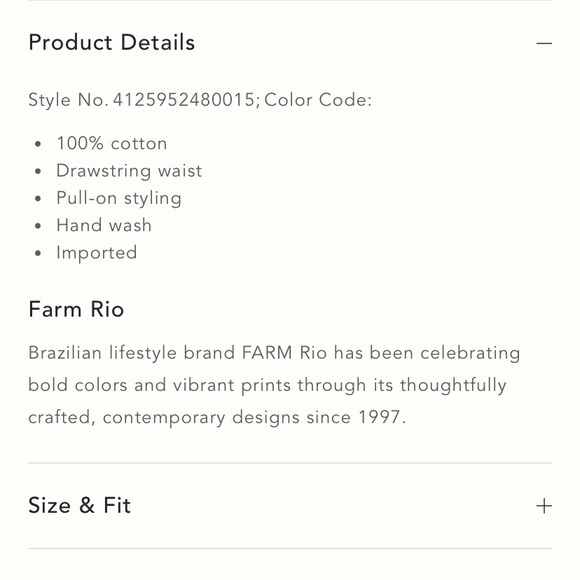The width and height of the screenshot is (580, 580).
Task: Click the 100% cotton bullet item
Action: [x=112, y=143]
